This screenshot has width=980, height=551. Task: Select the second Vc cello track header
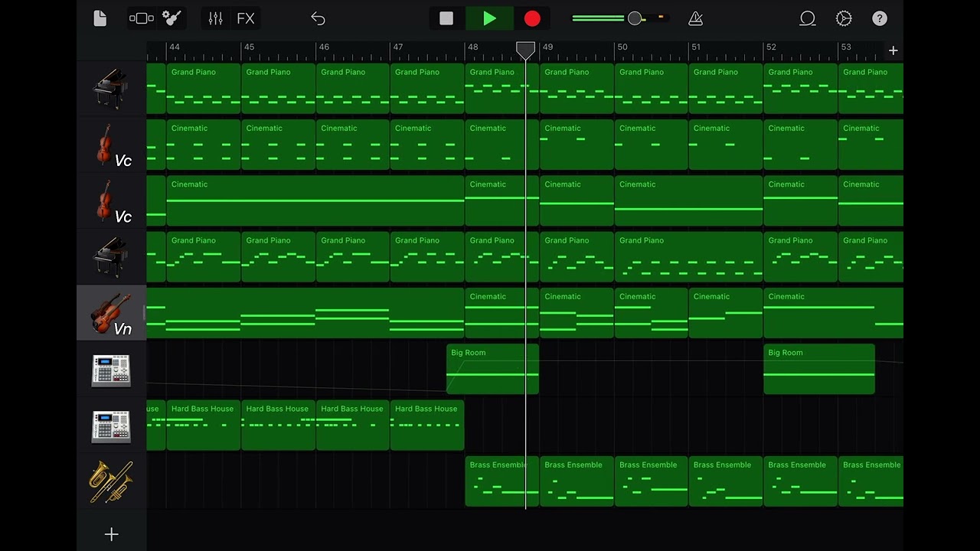111,201
